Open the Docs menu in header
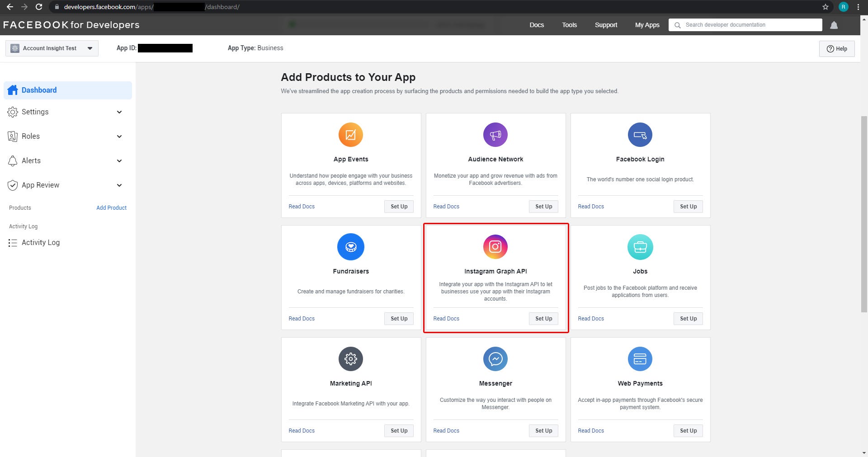Viewport: 868px width, 457px height. pos(537,25)
